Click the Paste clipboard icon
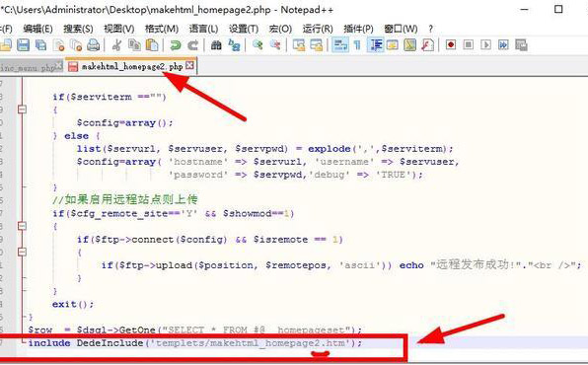 tap(152, 45)
